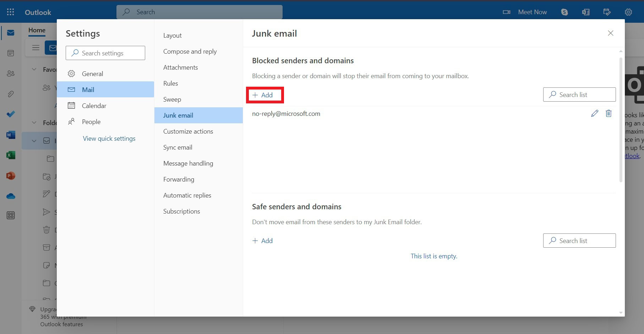Open the Outlook settings gear icon
Image resolution: width=644 pixels, height=334 pixels.
(x=628, y=12)
